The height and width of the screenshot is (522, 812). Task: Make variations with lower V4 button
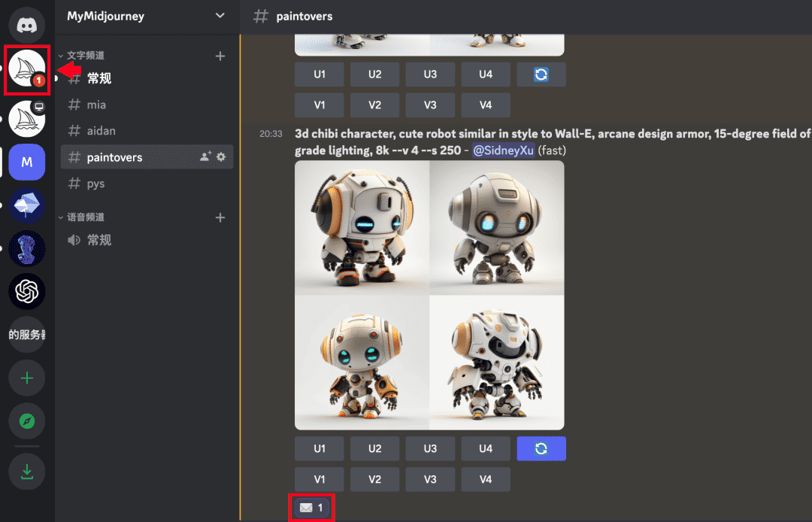tap(486, 479)
